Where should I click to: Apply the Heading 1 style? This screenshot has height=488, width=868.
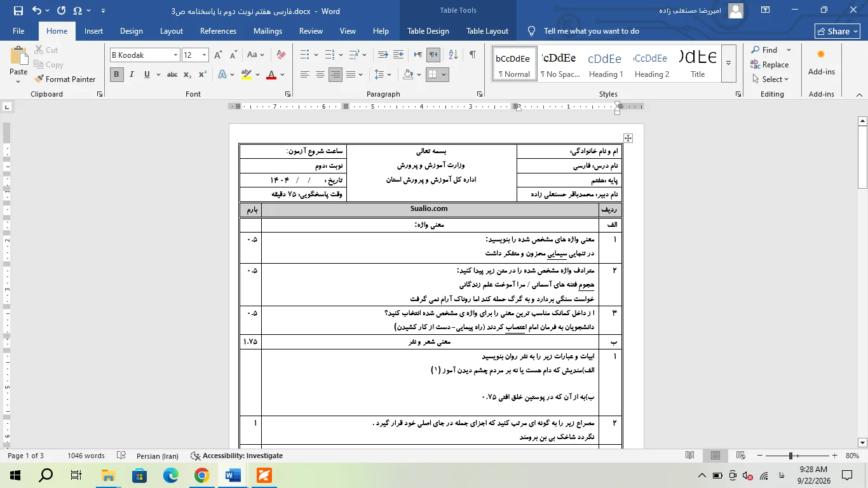tap(605, 63)
